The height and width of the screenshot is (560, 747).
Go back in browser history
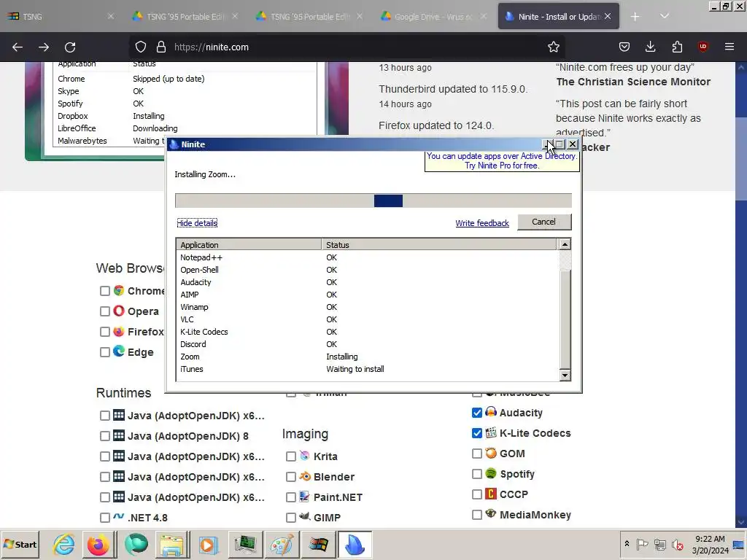click(18, 47)
